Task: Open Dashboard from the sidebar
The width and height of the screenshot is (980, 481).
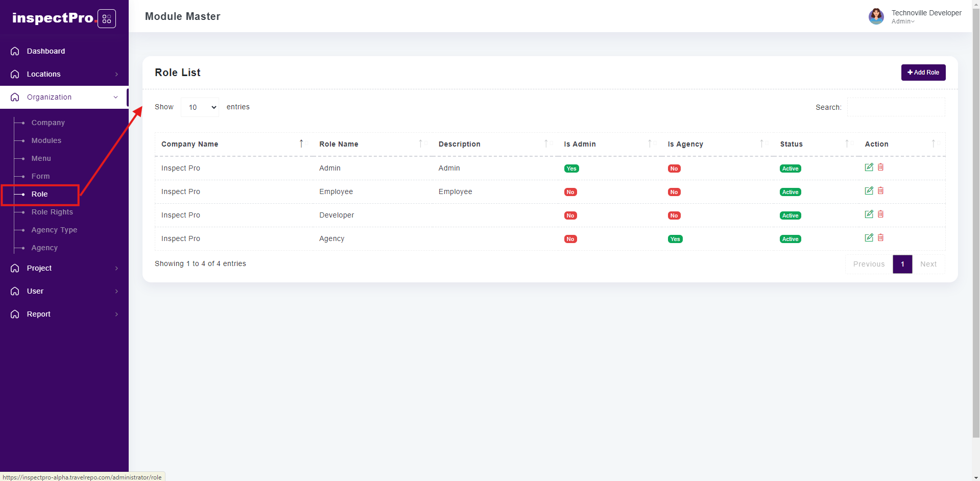Action: click(x=46, y=51)
